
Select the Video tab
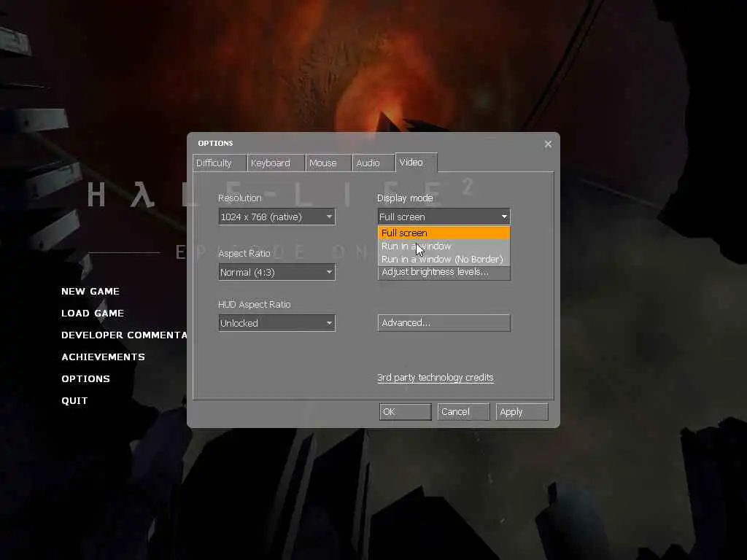pos(416,163)
